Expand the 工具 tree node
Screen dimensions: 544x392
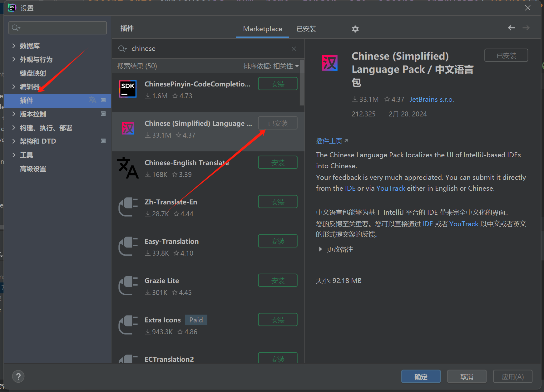pos(14,155)
